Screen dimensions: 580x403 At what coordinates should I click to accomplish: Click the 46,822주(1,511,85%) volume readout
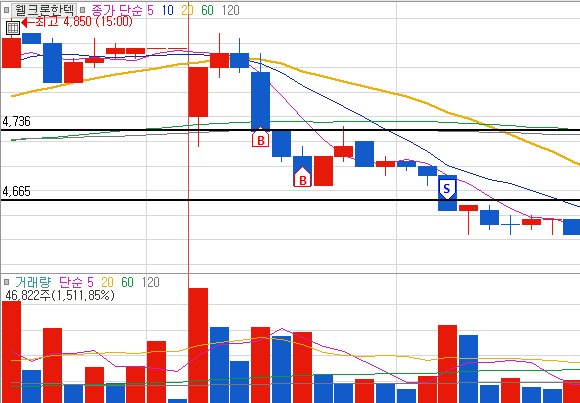pos(60,296)
